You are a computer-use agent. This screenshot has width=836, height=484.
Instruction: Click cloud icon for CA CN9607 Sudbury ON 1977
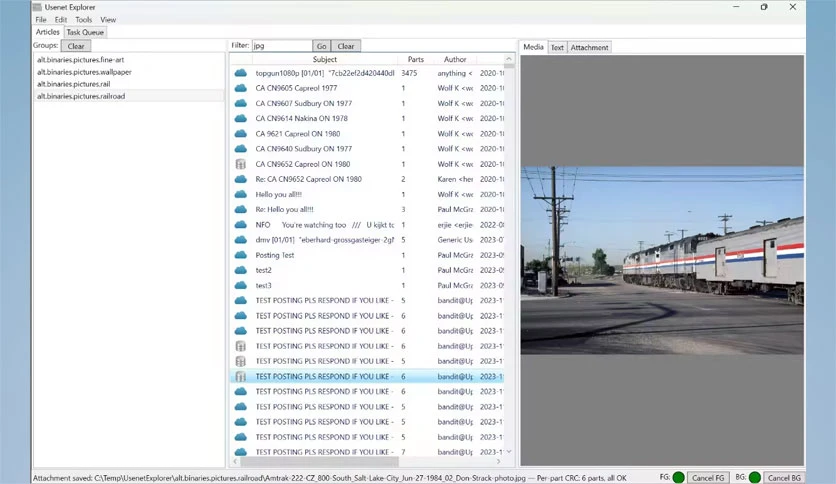point(241,103)
